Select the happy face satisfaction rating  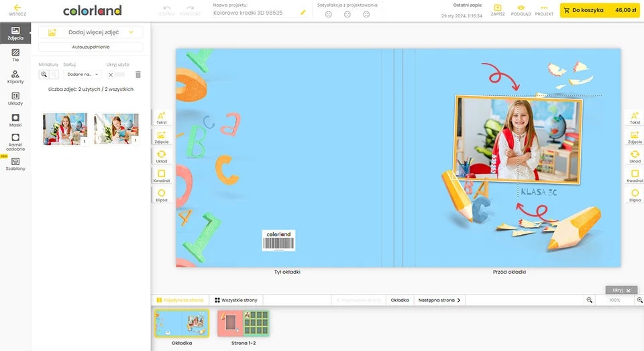pos(366,14)
